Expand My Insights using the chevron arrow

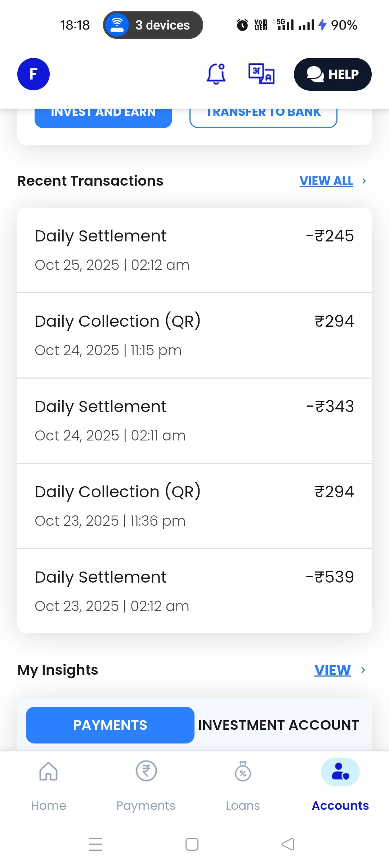click(363, 670)
